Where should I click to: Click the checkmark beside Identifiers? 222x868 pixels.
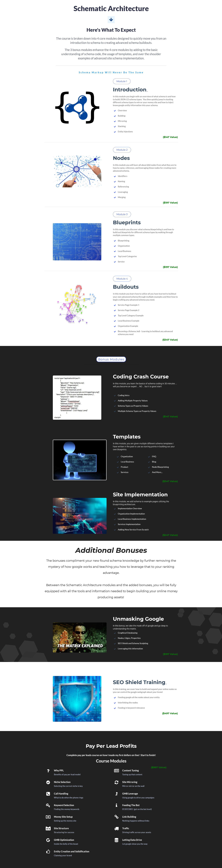tap(115, 176)
